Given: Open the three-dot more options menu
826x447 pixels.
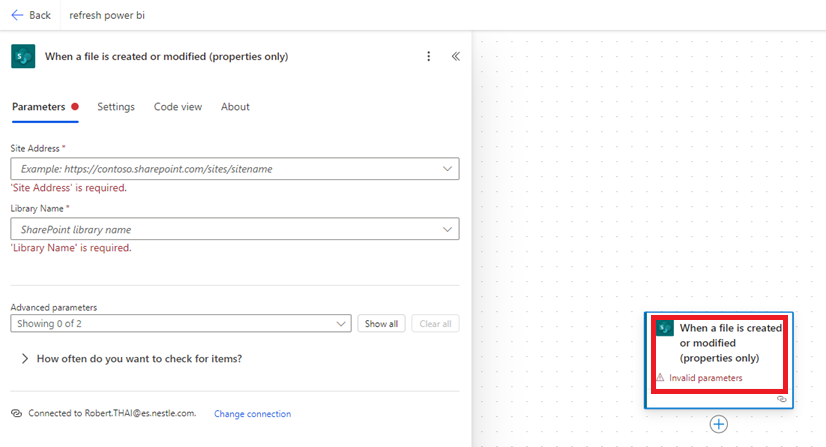Looking at the screenshot, I should [429, 57].
